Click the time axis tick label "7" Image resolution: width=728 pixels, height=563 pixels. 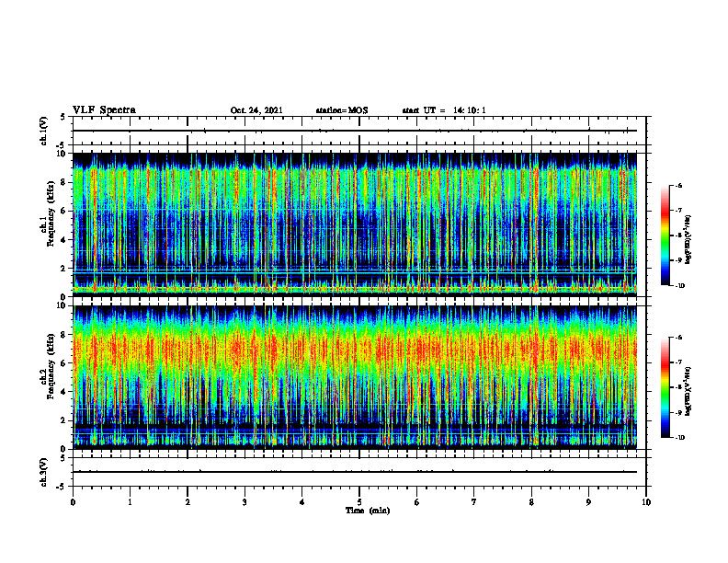474,502
